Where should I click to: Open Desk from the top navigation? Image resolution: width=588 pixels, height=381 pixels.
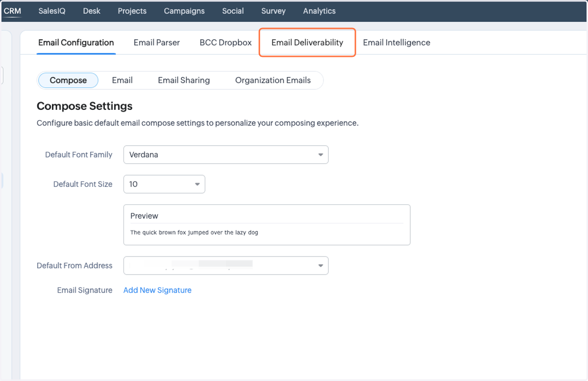tap(92, 11)
